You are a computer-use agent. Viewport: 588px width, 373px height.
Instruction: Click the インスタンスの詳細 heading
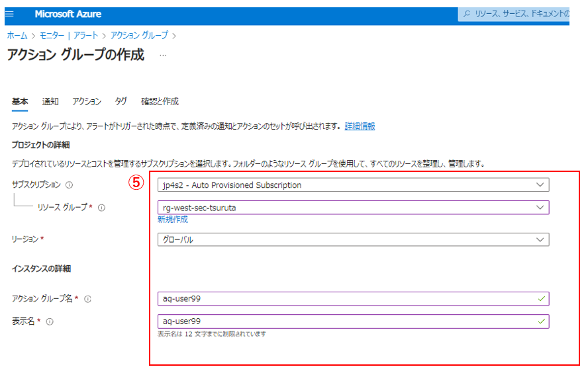tap(41, 269)
